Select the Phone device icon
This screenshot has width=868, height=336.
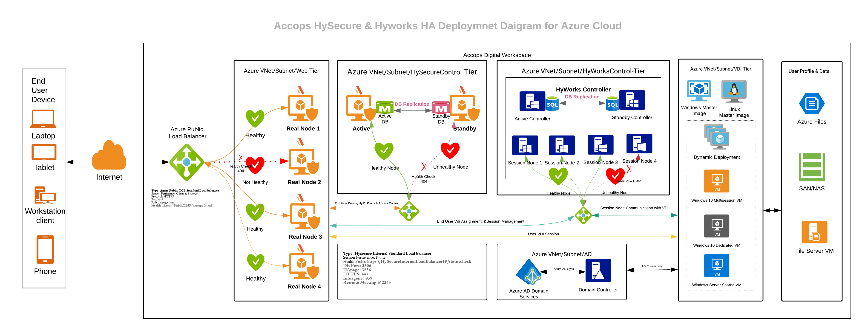(45, 250)
